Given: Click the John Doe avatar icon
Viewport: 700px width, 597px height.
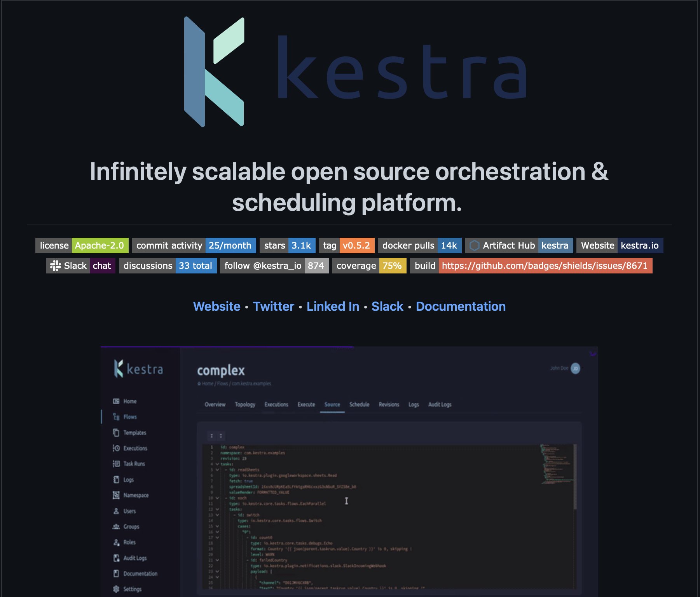Looking at the screenshot, I should coord(575,368).
